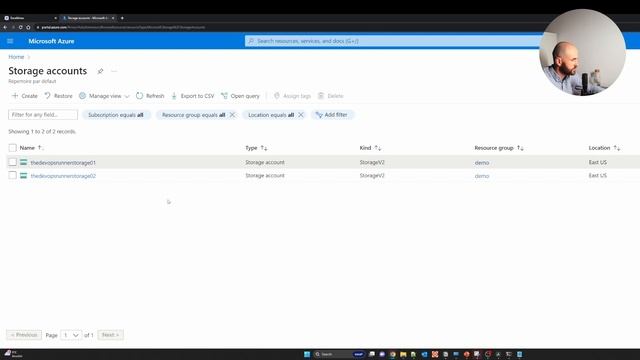Select checkbox for thedevopsrunnerstorage02
This screenshot has width=640, height=360.
pyautogui.click(x=13, y=176)
